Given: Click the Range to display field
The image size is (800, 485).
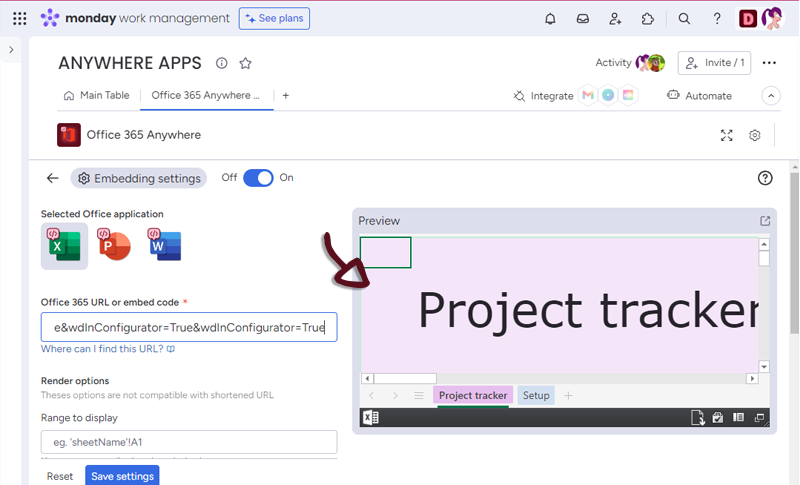Looking at the screenshot, I should pos(189,442).
